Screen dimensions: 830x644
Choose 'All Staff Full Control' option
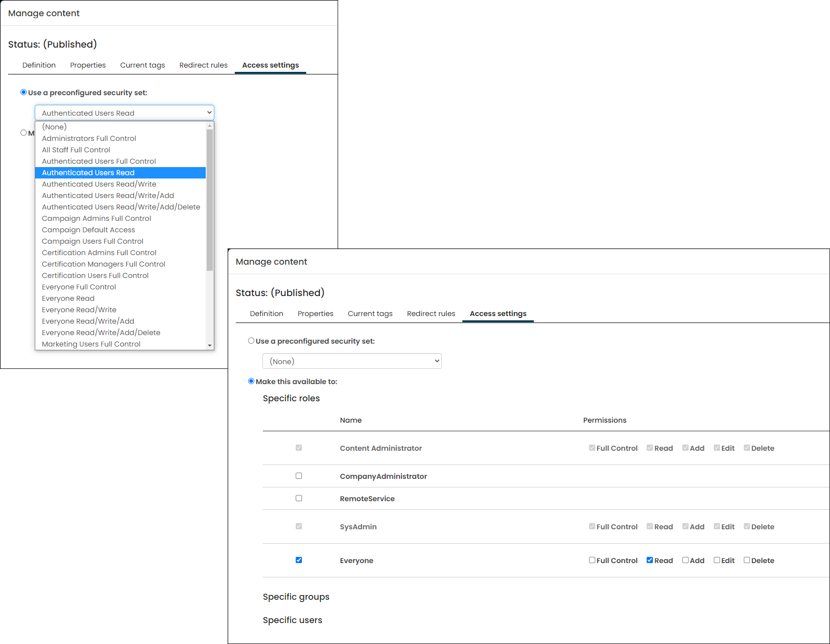pos(120,150)
